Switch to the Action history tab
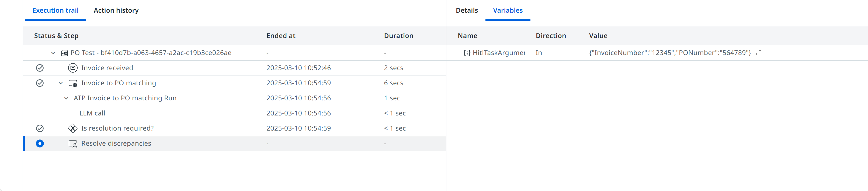868x191 pixels. click(116, 11)
